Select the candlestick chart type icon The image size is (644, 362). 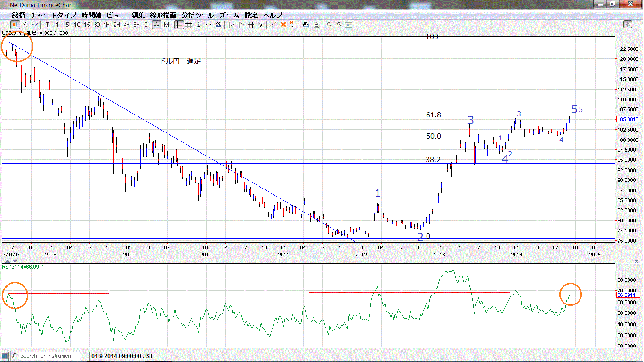pyautogui.click(x=15, y=25)
